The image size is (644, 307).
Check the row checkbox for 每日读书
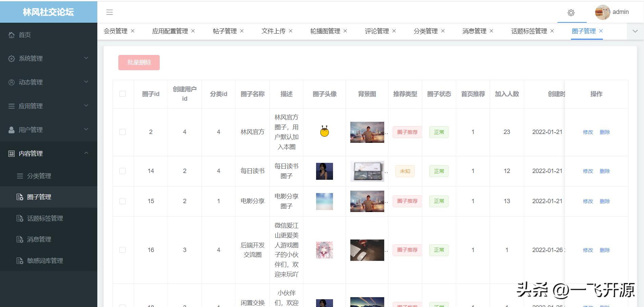[122, 171]
